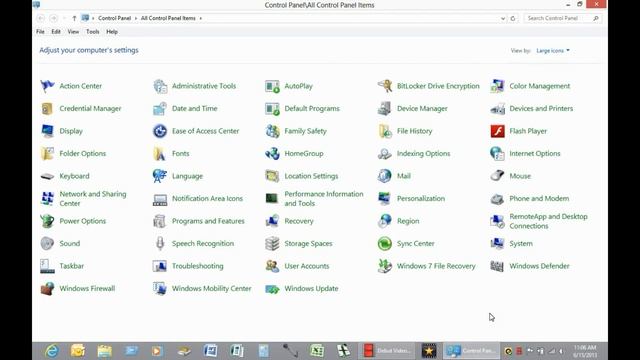Open Performance Information and Tools link
Viewport: 640px width, 360px height.
point(324,198)
